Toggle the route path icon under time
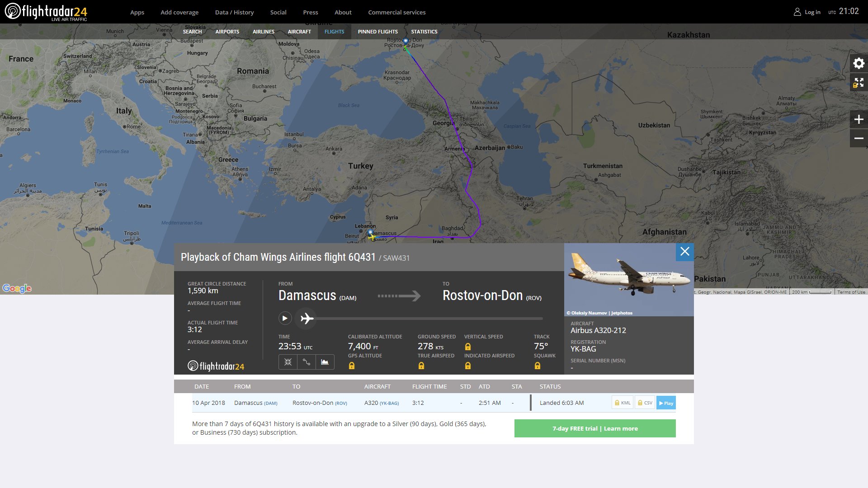The image size is (868, 488). tap(307, 362)
